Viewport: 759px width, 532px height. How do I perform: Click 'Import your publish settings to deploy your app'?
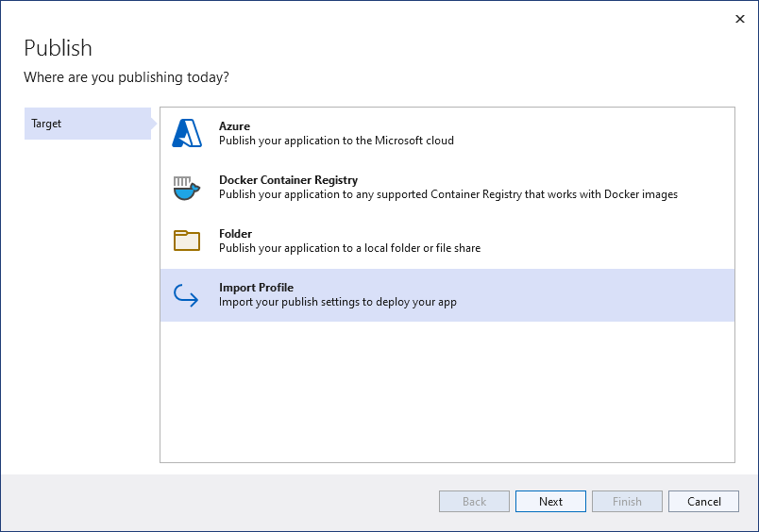338,302
